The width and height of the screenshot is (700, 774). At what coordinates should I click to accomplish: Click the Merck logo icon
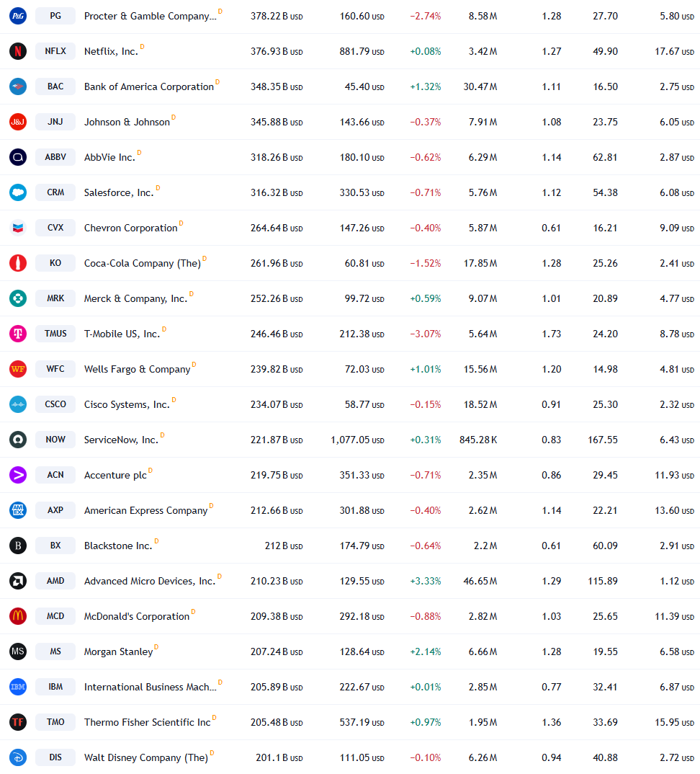point(18,298)
